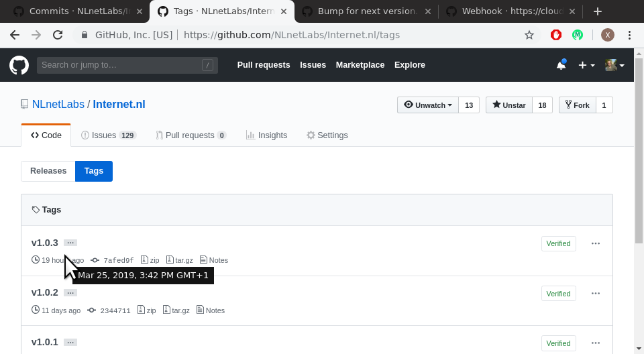Click the GitHub Octocat logo
Screen dimensions: 644x354
[x=19, y=65]
